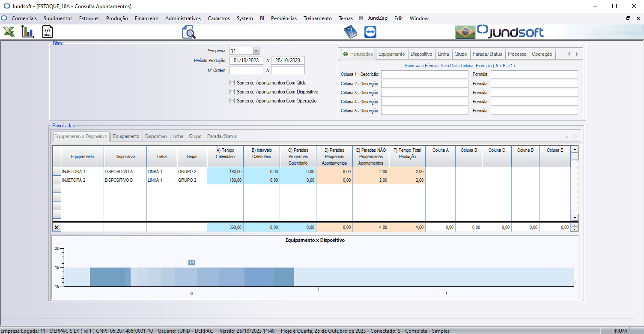The image size is (644, 334).
Task: Click the DISPOSITIVO B cell
Action: pyautogui.click(x=125, y=180)
